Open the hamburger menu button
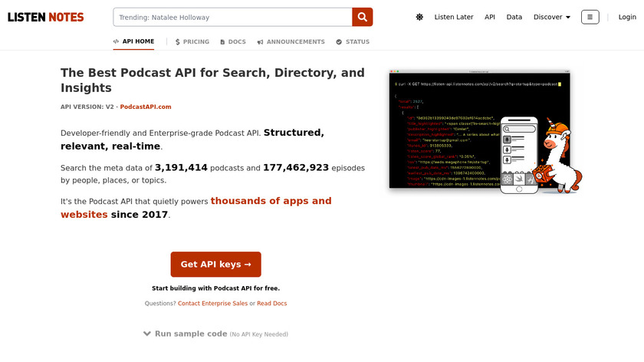The width and height of the screenshot is (644, 362). point(590,17)
